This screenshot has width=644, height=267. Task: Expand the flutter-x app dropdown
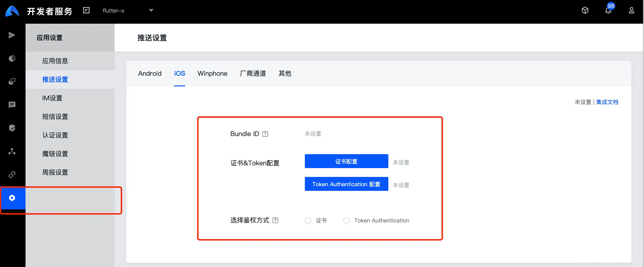(x=151, y=10)
